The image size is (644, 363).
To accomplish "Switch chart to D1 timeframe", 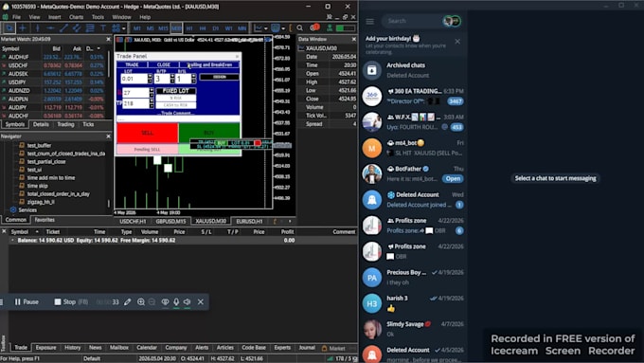I will point(216,28).
